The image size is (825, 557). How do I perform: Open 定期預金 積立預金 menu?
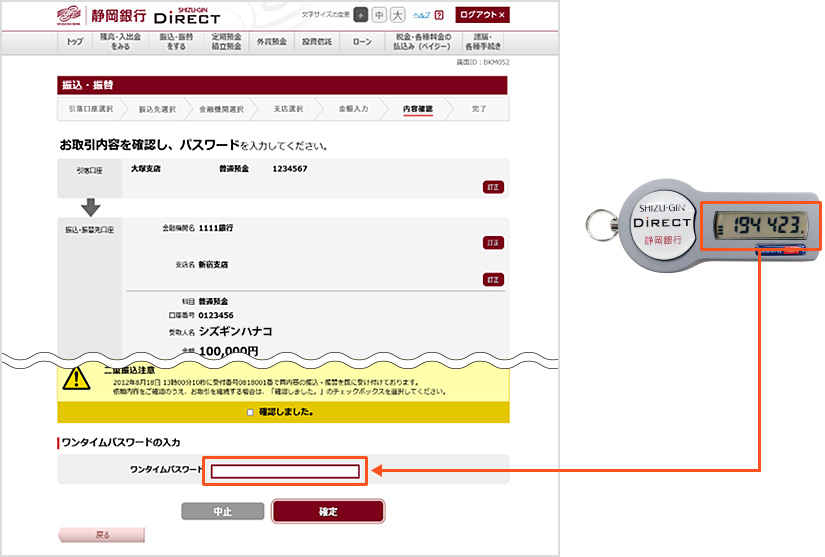point(227,42)
